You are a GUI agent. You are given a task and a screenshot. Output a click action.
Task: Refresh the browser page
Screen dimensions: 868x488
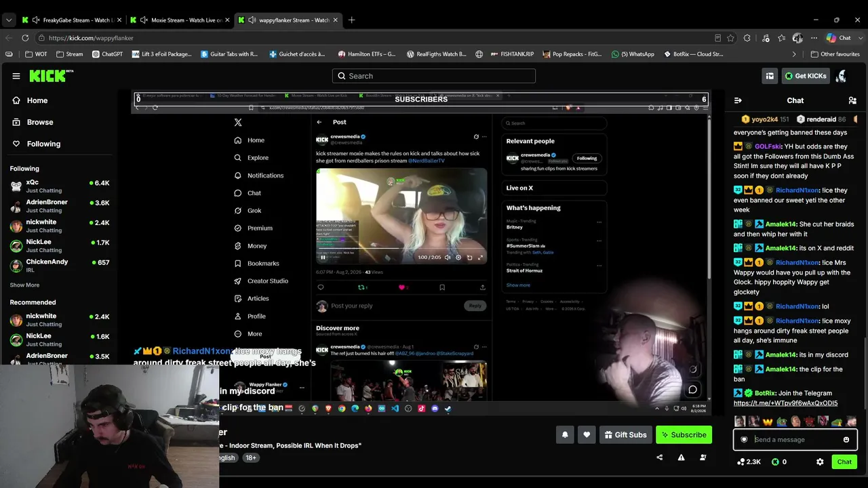25,38
